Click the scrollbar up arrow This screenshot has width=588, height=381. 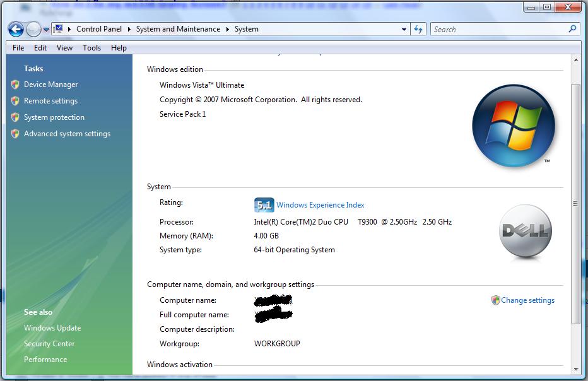[x=575, y=60]
